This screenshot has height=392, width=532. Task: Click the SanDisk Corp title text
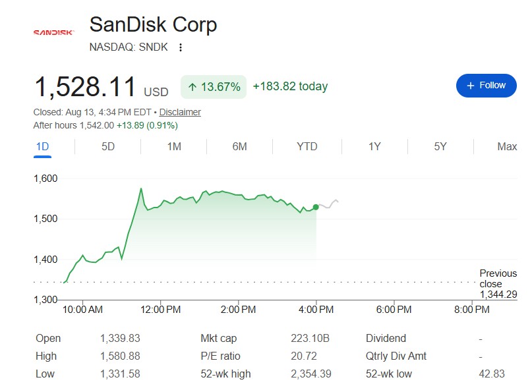pos(153,25)
